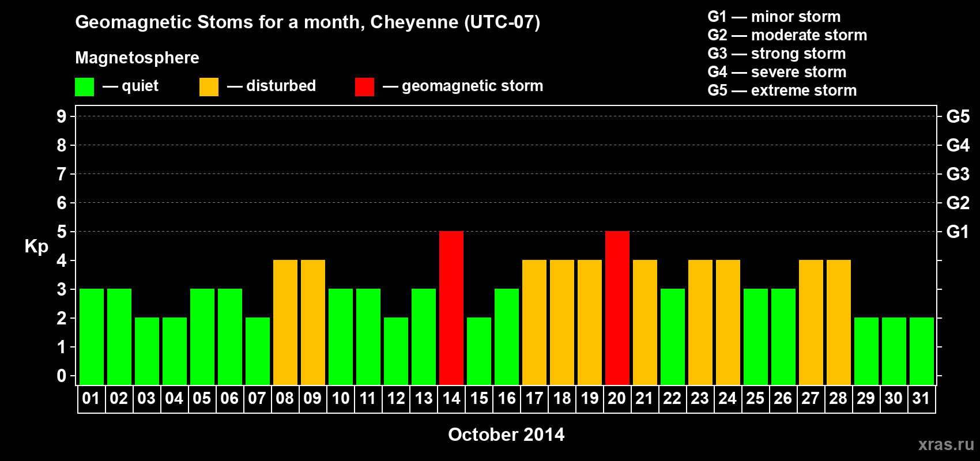980x461 pixels.
Task: Click the orange bar for day 08
Action: pyautogui.click(x=285, y=322)
